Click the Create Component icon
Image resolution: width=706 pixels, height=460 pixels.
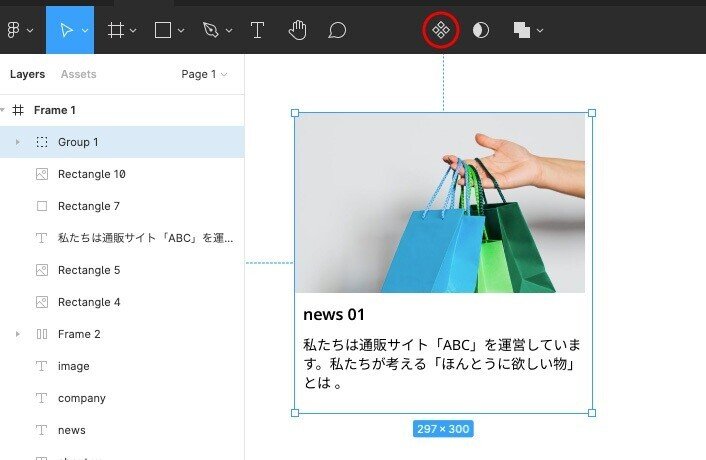[441, 30]
